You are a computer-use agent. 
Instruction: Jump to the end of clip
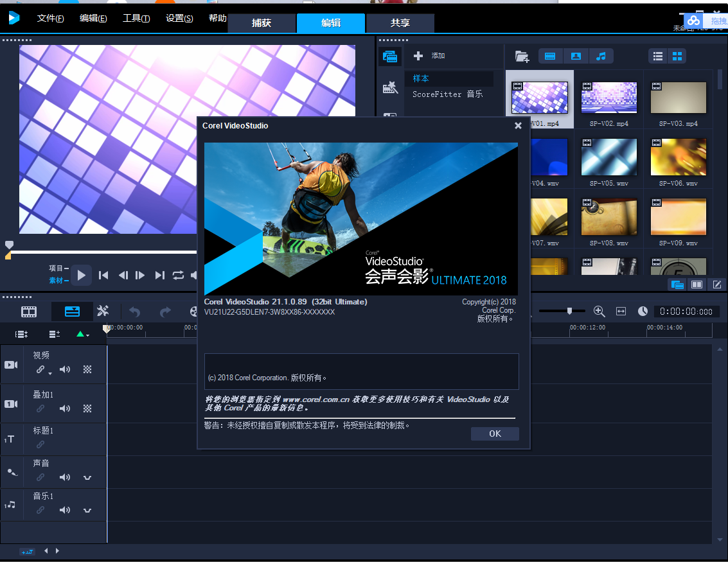(160, 275)
